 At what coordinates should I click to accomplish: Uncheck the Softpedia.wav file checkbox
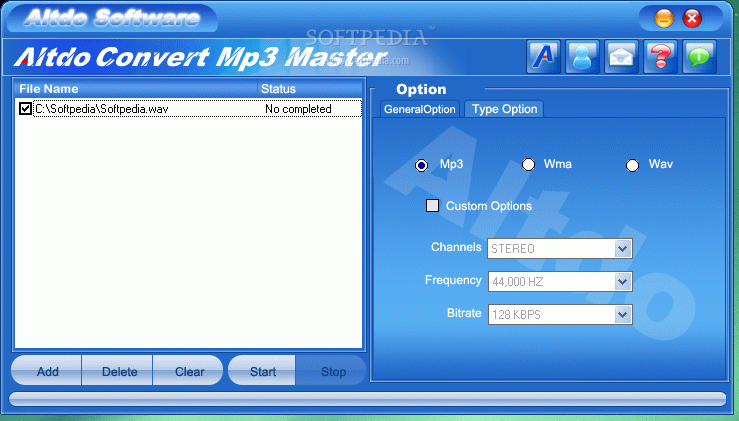pyautogui.click(x=25, y=108)
